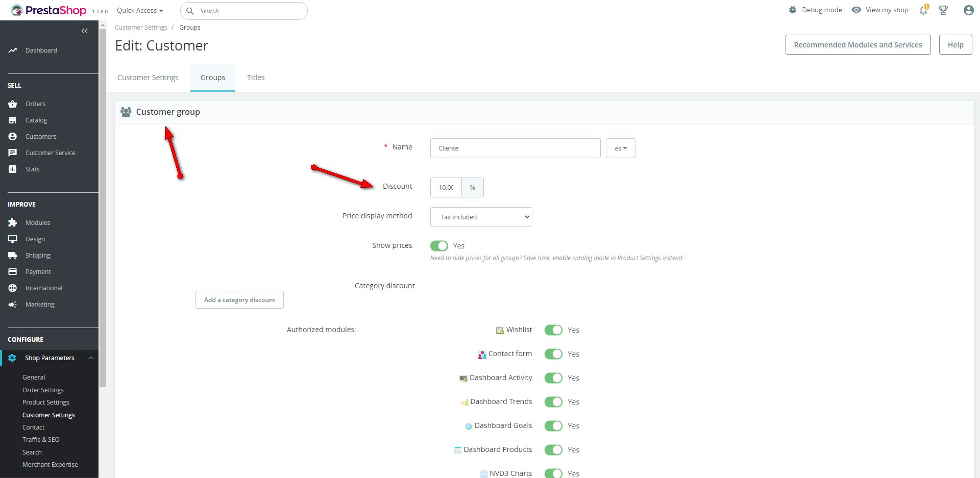Click the PrestaShop logo
Image resolution: width=980 pixels, height=478 pixels.
(48, 10)
